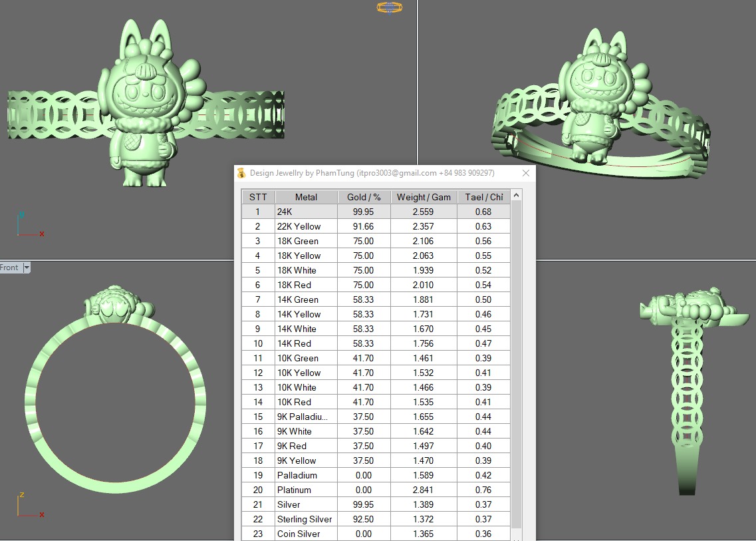Click the 2.841 Platinum weight value
The image size is (756, 541).
(x=424, y=490)
